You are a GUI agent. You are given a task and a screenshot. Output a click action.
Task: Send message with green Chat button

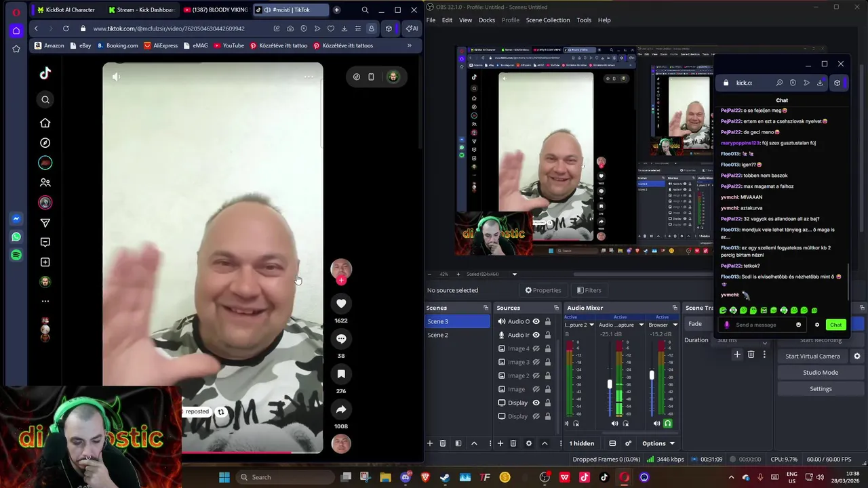(835, 325)
